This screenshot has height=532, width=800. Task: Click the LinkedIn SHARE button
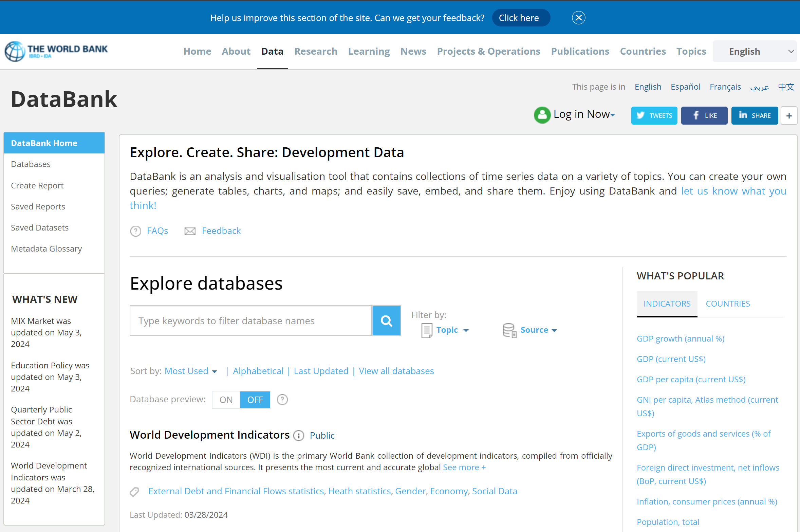pos(755,115)
